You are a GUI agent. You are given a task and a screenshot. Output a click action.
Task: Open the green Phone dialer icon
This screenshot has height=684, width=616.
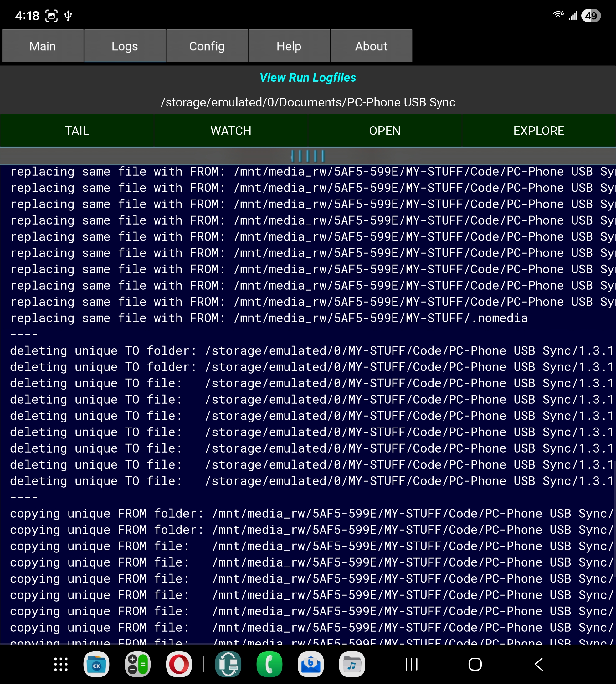269,664
